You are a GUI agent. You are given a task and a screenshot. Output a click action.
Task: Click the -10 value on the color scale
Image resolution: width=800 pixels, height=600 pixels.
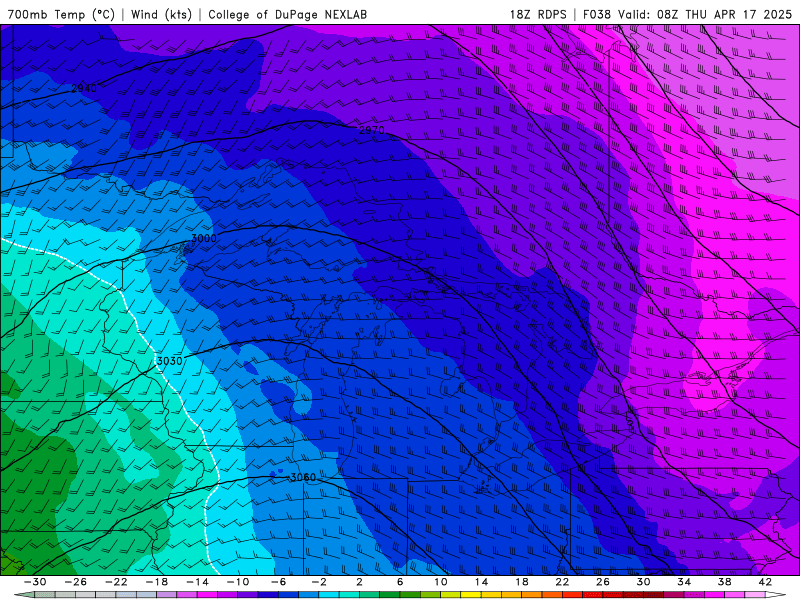click(237, 582)
